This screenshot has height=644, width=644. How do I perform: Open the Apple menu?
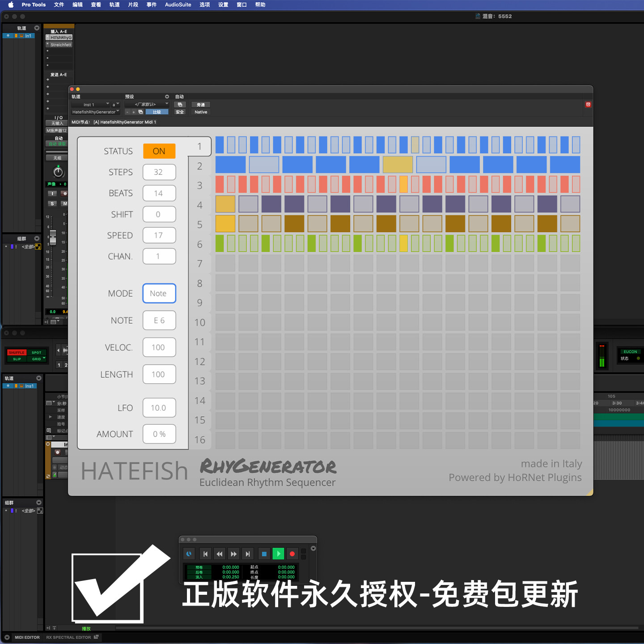coord(11,4)
